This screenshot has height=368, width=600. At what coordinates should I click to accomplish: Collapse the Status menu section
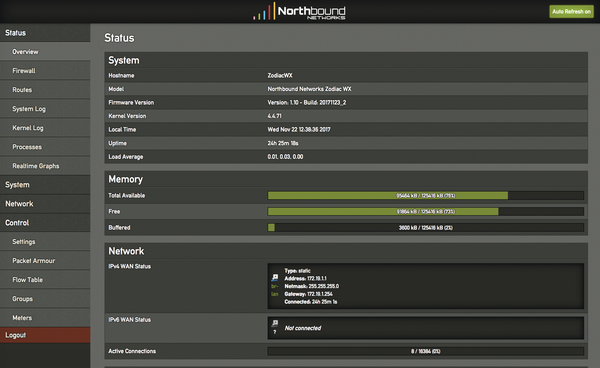[x=45, y=33]
